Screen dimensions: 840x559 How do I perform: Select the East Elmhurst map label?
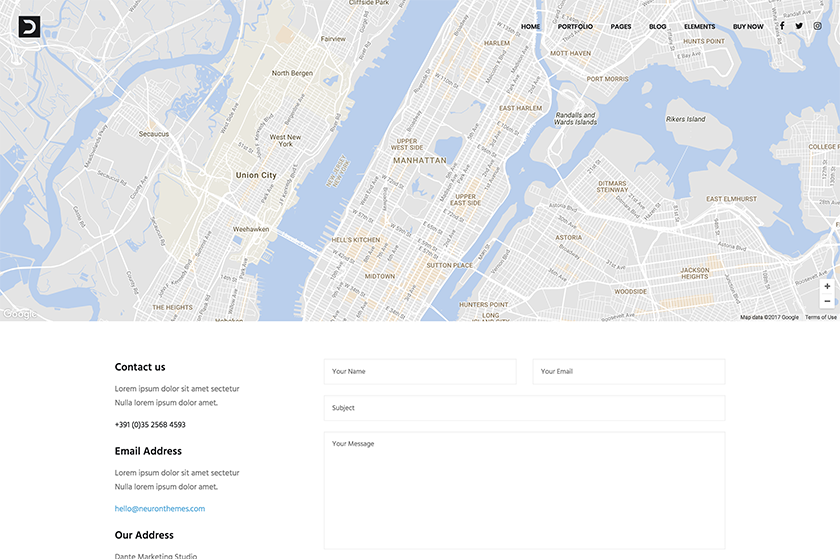pos(731,199)
